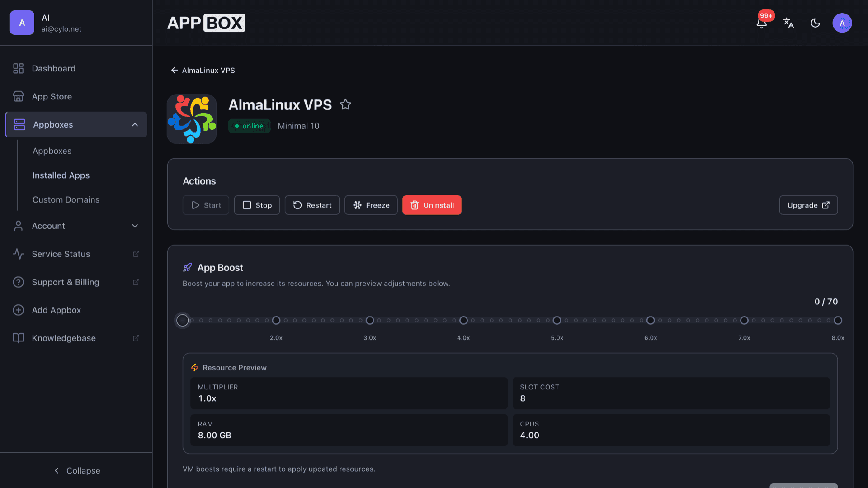Click the boost slider handle
This screenshot has height=488, width=868.
pyautogui.click(x=183, y=320)
